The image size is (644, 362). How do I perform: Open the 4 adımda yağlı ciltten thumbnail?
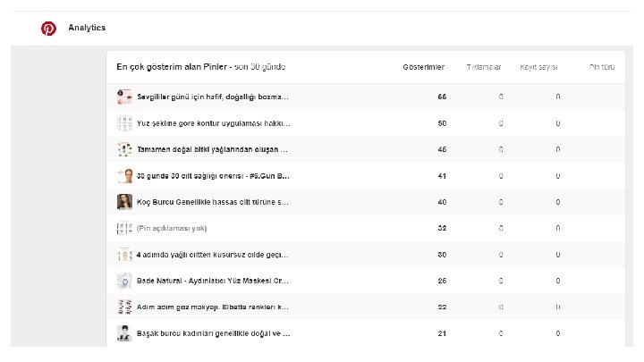124,254
